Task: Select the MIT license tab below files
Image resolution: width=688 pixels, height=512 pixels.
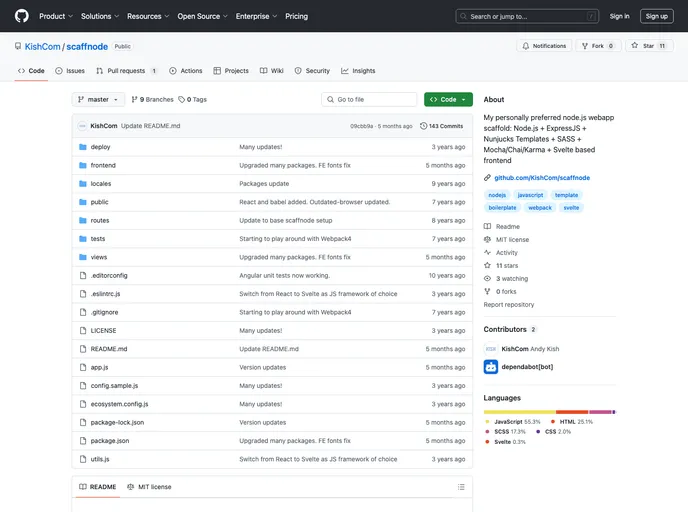Action: coord(149,487)
